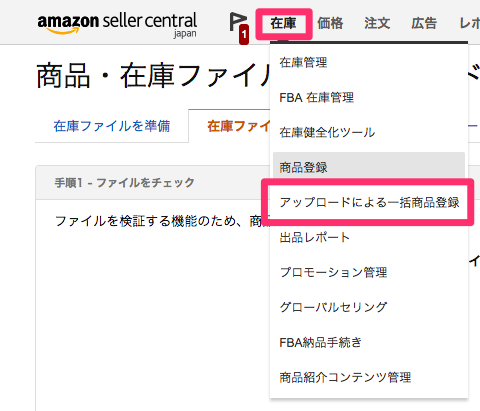This screenshot has width=480, height=411.
Task: Click the notification flag icon
Action: (239, 27)
